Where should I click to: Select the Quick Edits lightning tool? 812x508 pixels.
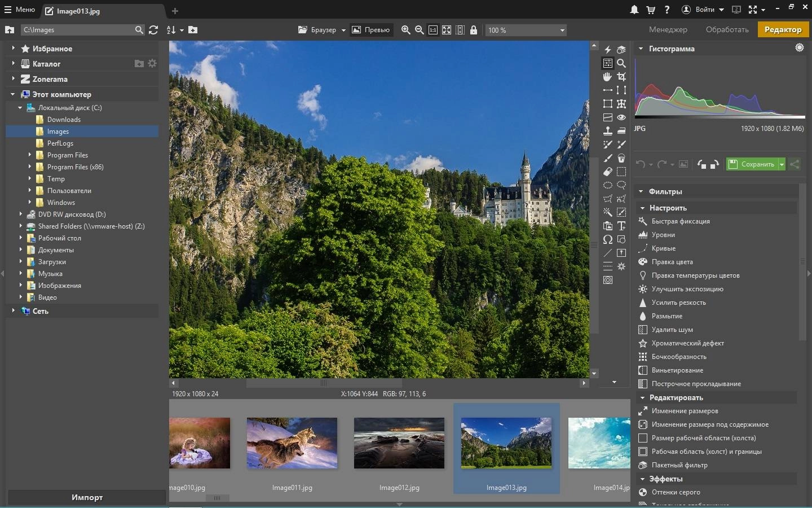(608, 50)
